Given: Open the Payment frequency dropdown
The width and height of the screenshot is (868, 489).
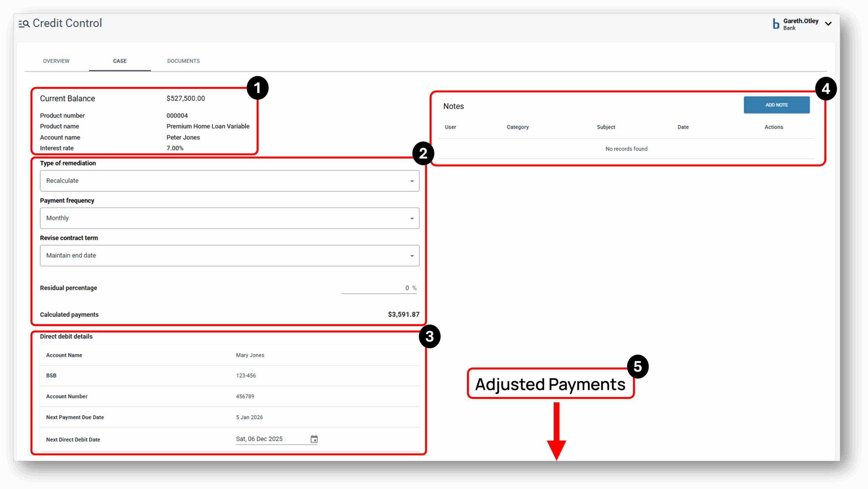Looking at the screenshot, I should point(230,218).
